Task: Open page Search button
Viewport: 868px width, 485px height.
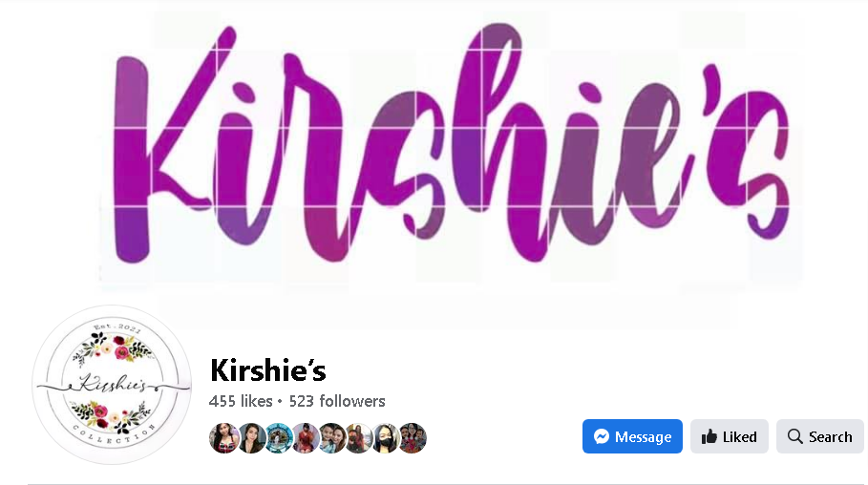Action: [x=820, y=436]
